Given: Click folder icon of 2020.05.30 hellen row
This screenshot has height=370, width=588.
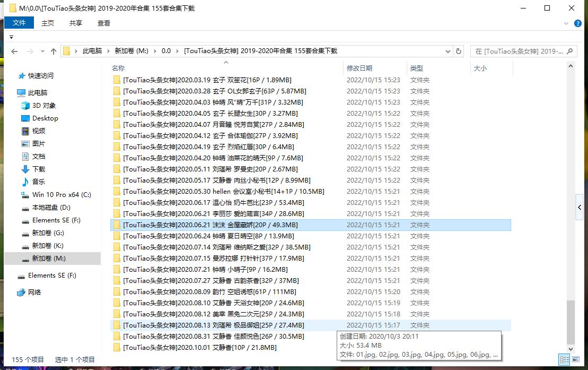Looking at the screenshot, I should pos(117,191).
